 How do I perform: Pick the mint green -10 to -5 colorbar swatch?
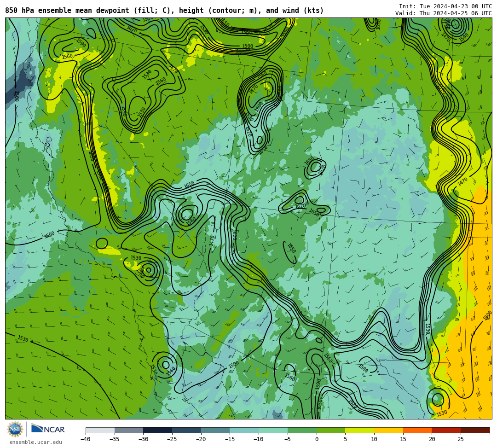[273, 430]
